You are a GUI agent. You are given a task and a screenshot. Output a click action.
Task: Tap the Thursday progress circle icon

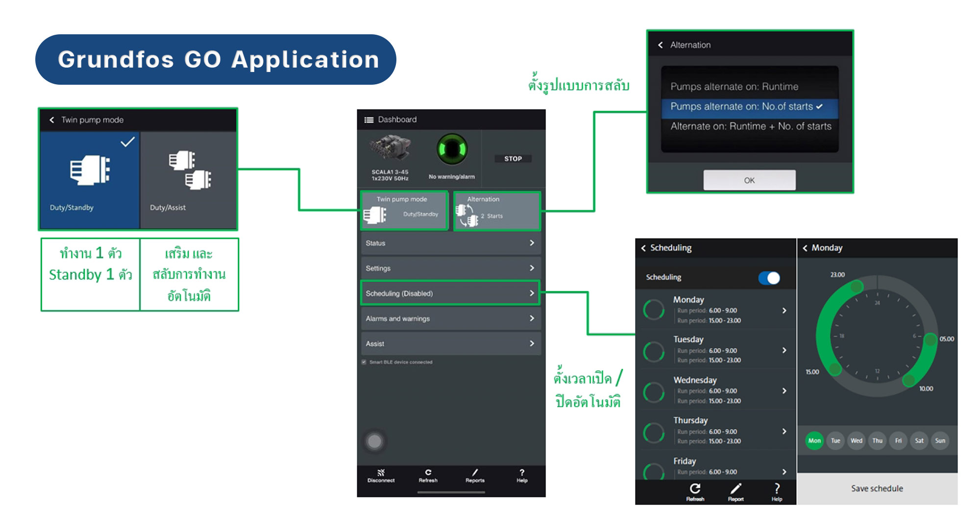[654, 432]
